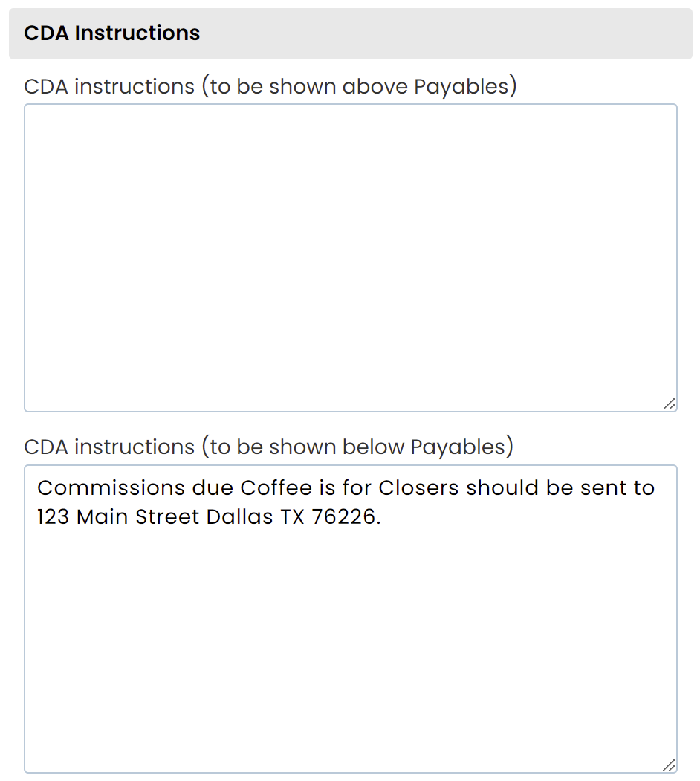Place cursor on 'Main' in the address

[103, 517]
